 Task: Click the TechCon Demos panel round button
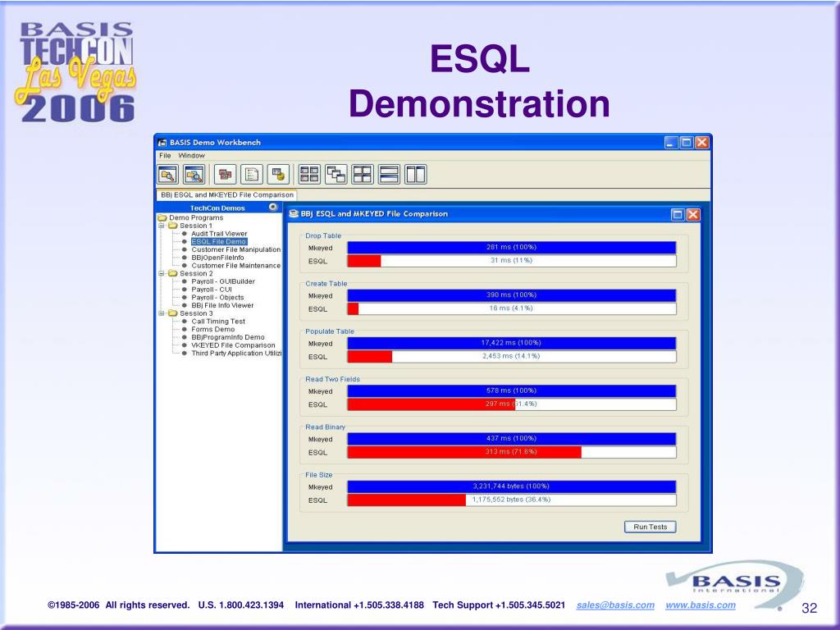[x=273, y=208]
